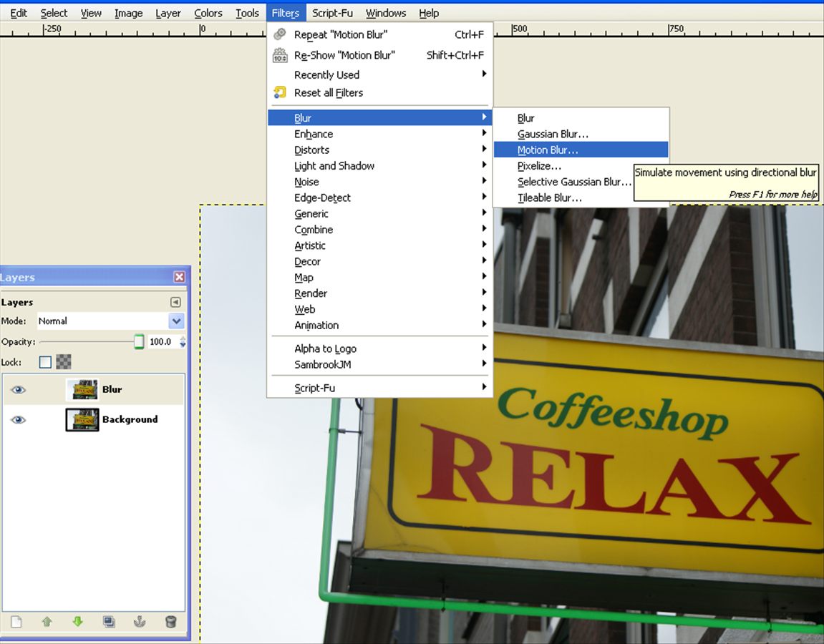Lower layer with green down arrow

78,622
